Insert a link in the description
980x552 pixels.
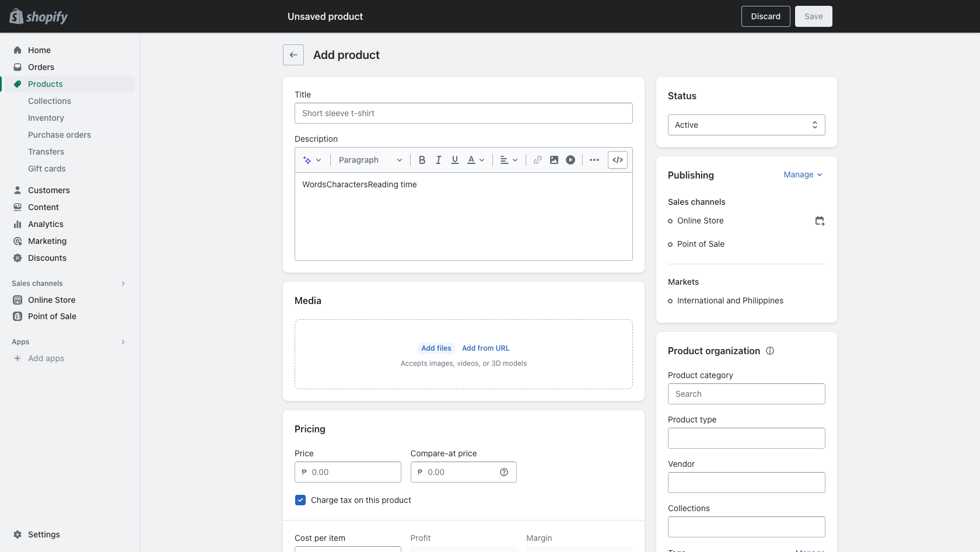pyautogui.click(x=537, y=160)
